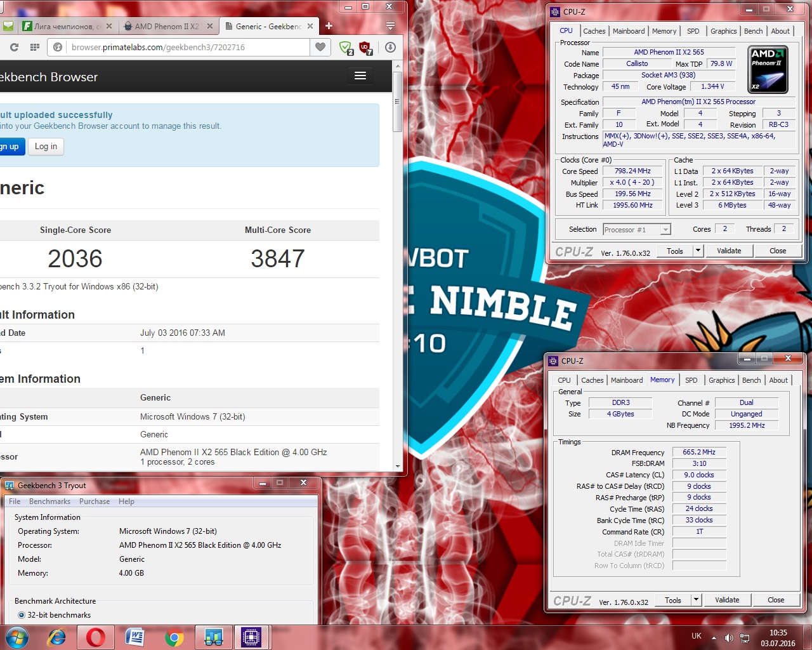
Task: Open Memory tab in top CPU-Z window
Action: tap(664, 31)
